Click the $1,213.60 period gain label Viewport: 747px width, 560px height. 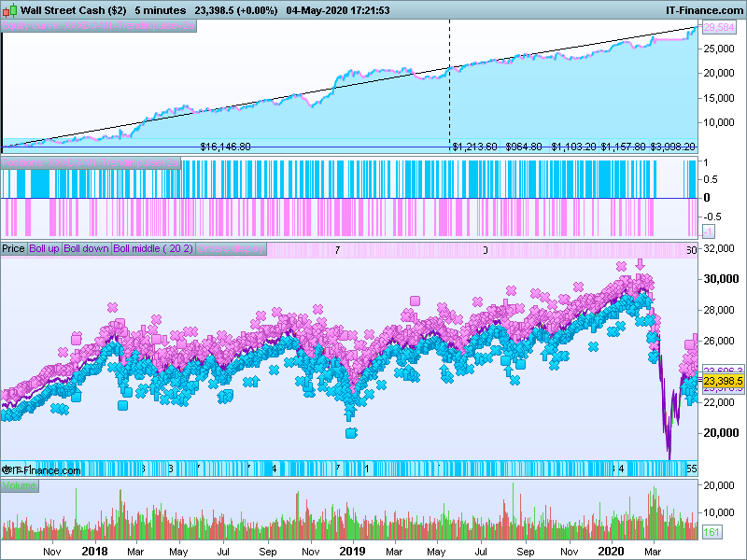[x=474, y=147]
